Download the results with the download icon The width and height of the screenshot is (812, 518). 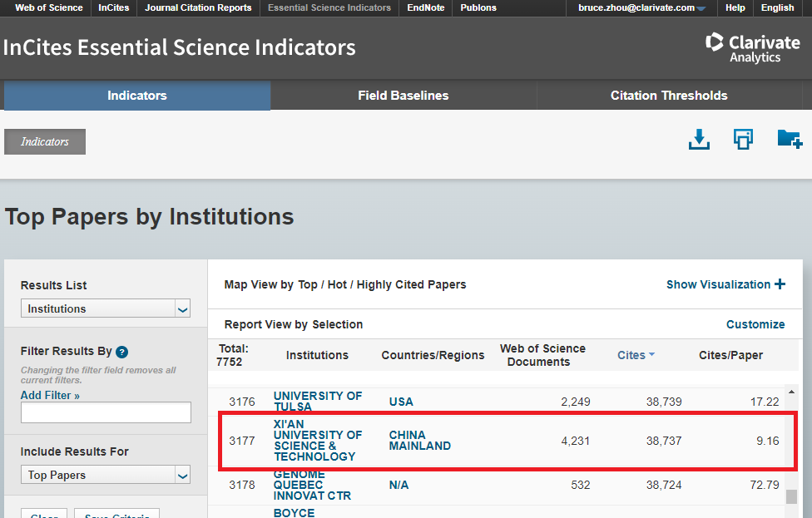click(x=699, y=139)
